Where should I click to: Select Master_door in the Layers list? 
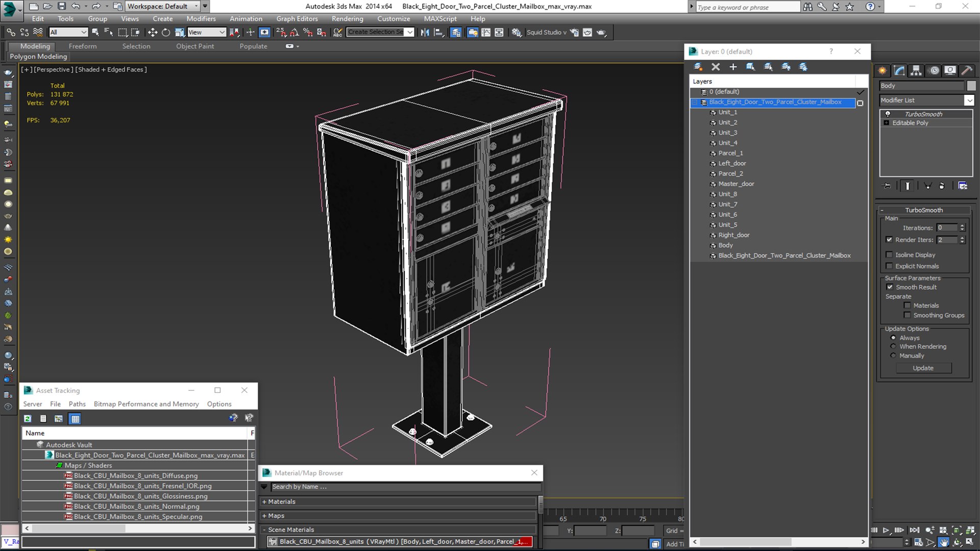(736, 184)
